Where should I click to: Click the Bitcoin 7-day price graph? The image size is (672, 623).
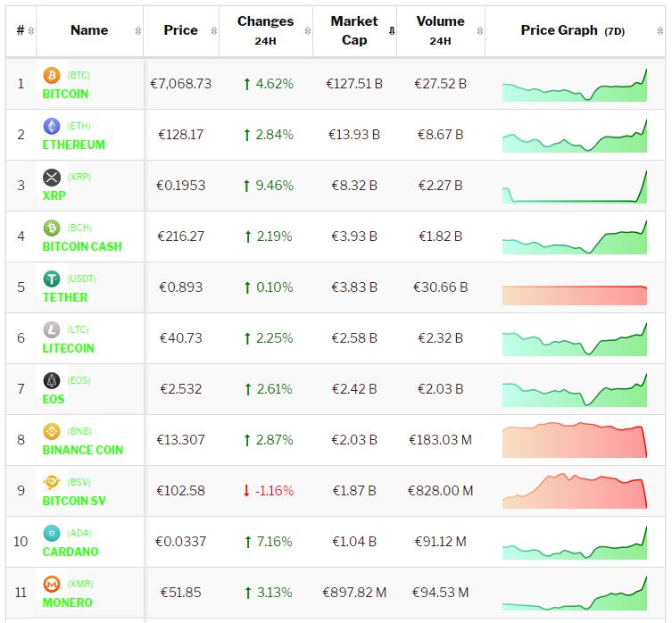click(574, 86)
